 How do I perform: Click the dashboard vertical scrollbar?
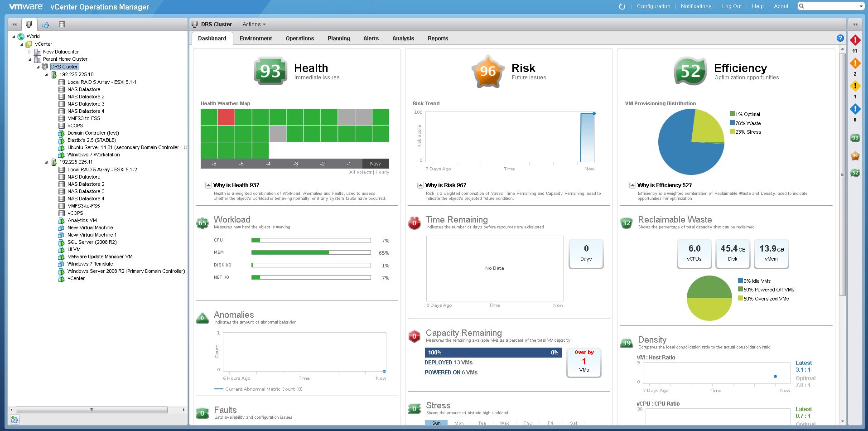[842, 174]
